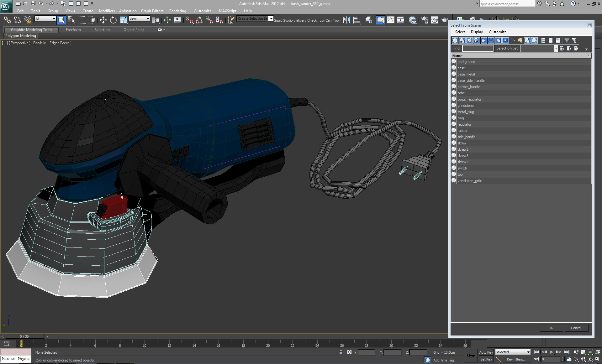
Task: Open the 3ds Max application menu button
Action: pos(6,6)
